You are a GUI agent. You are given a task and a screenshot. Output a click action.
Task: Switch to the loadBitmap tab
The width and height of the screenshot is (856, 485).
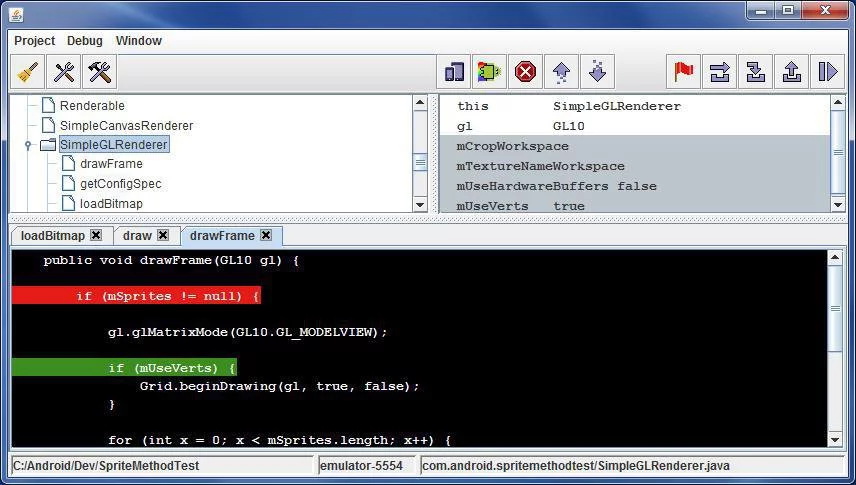(x=52, y=235)
